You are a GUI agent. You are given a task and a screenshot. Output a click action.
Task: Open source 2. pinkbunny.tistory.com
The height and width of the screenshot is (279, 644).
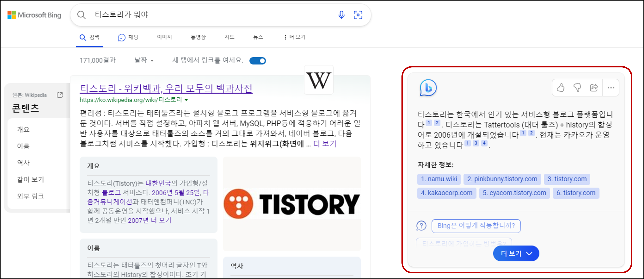(502, 179)
